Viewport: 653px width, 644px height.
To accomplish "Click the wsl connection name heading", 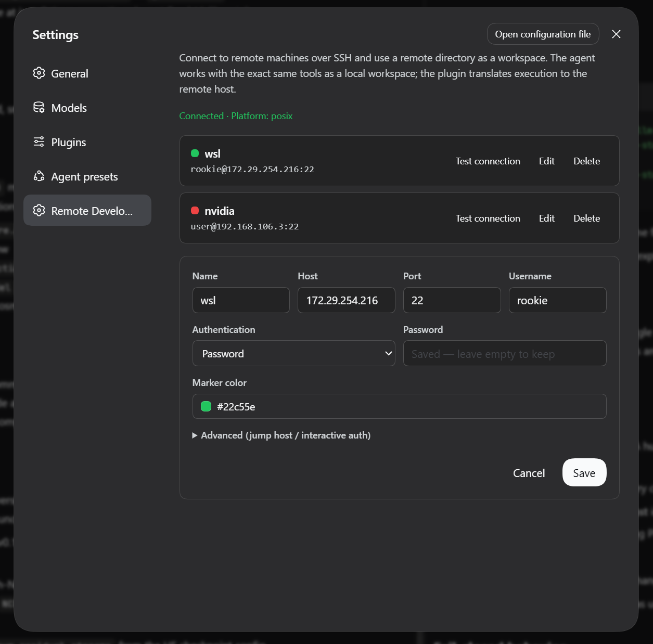I will coord(212,153).
